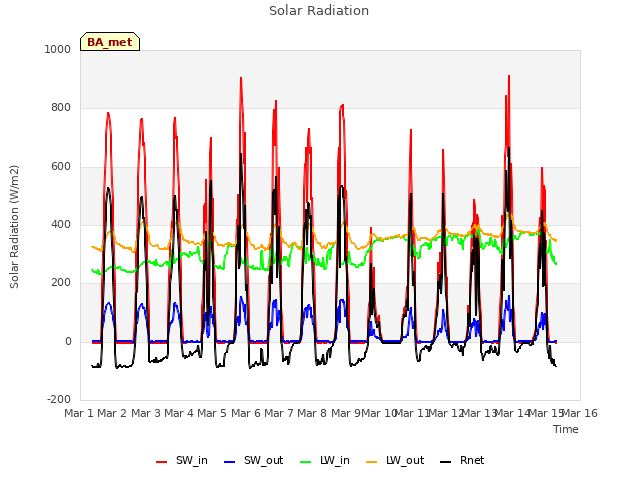The height and width of the screenshot is (480, 640).
Task: Click the Mar 2 x-axis label
Action: coord(112,413)
